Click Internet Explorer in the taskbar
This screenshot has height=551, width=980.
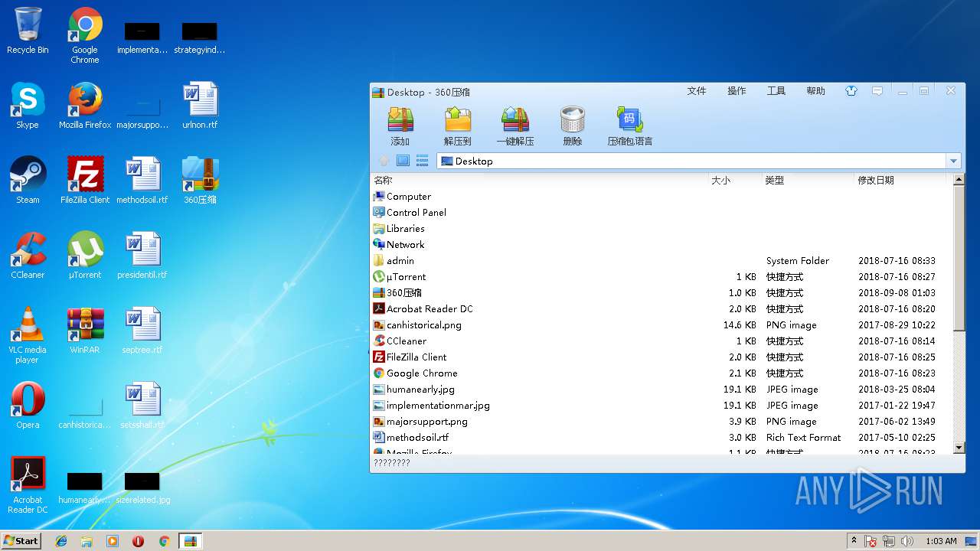[61, 541]
